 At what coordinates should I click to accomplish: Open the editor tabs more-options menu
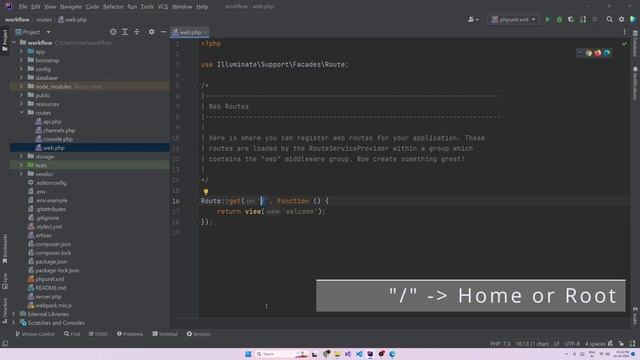click(624, 32)
